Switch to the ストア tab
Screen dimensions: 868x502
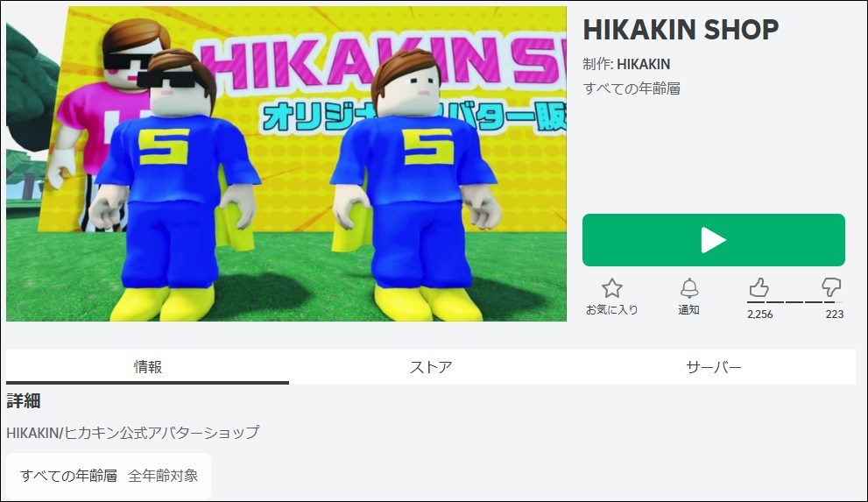(x=431, y=367)
